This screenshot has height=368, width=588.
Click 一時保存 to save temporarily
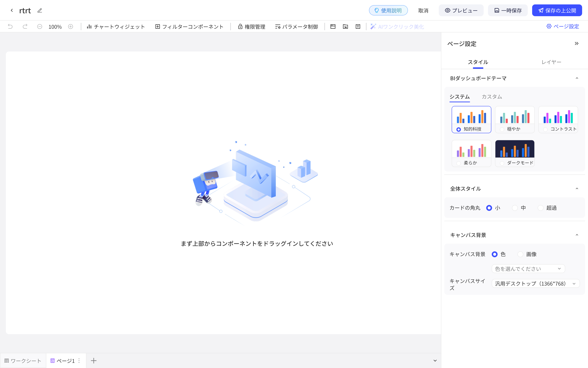click(508, 10)
